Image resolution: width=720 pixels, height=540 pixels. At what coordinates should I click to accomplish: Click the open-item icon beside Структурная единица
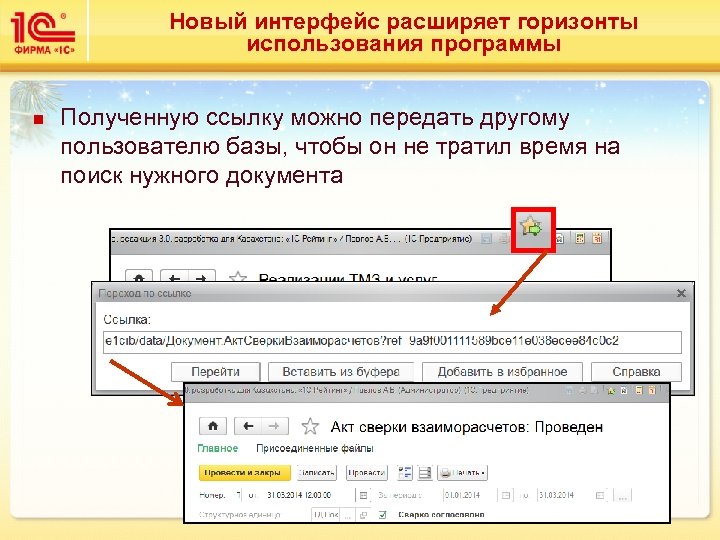[363, 515]
